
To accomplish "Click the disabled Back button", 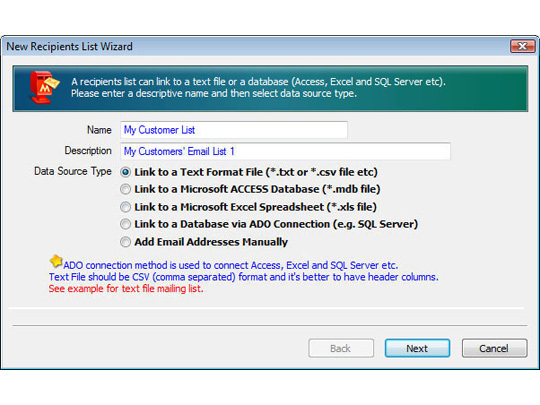I will 341,348.
